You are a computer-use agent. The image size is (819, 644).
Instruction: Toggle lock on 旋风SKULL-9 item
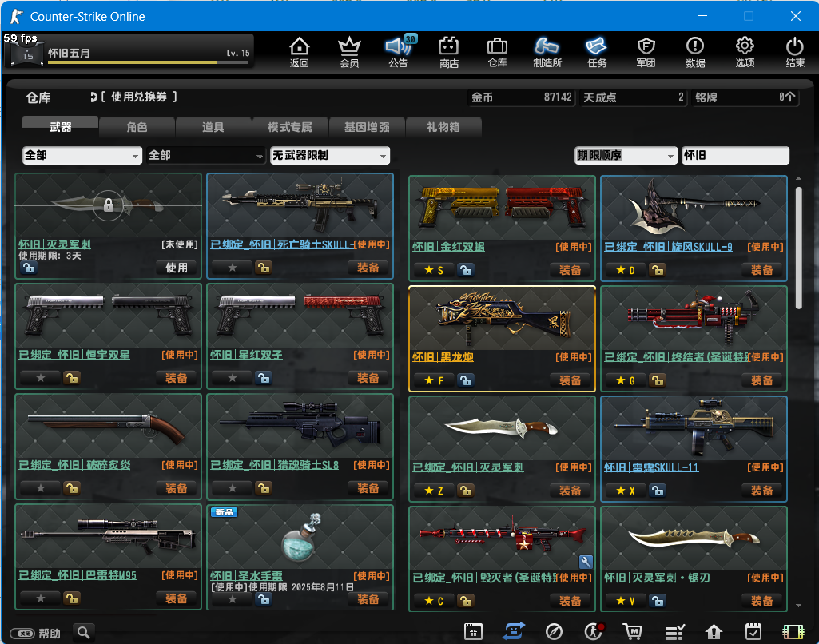(x=657, y=270)
